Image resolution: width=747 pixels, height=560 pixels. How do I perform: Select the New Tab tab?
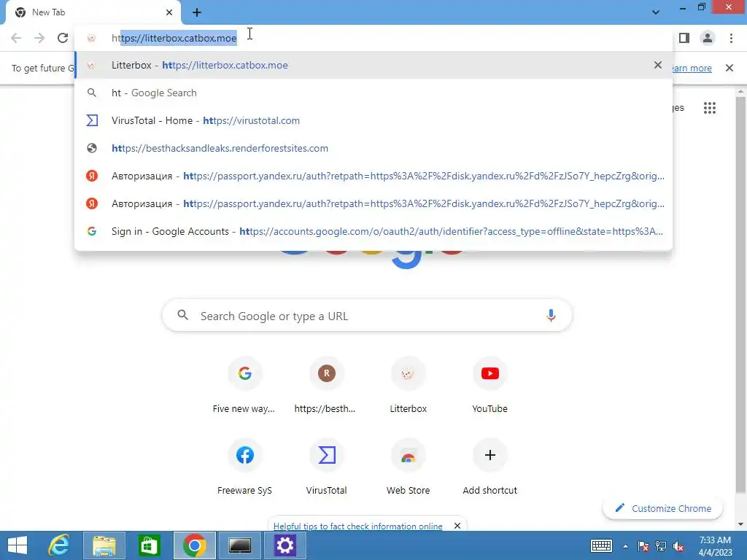(x=93, y=13)
